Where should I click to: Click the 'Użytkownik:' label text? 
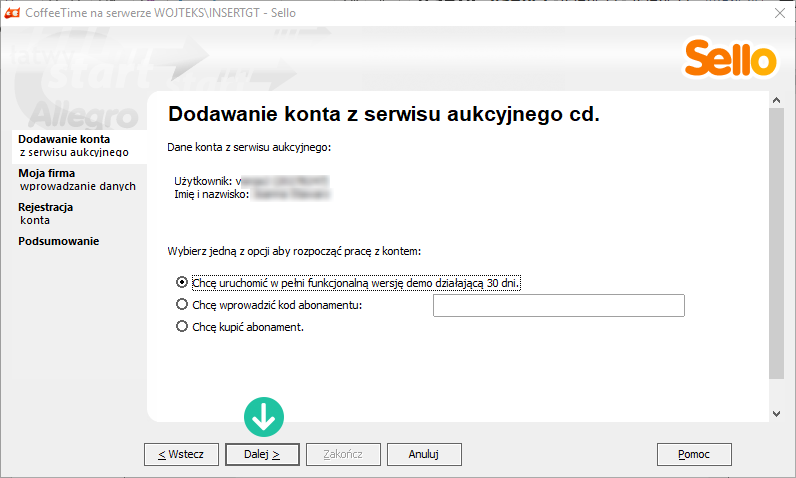[x=203, y=181]
